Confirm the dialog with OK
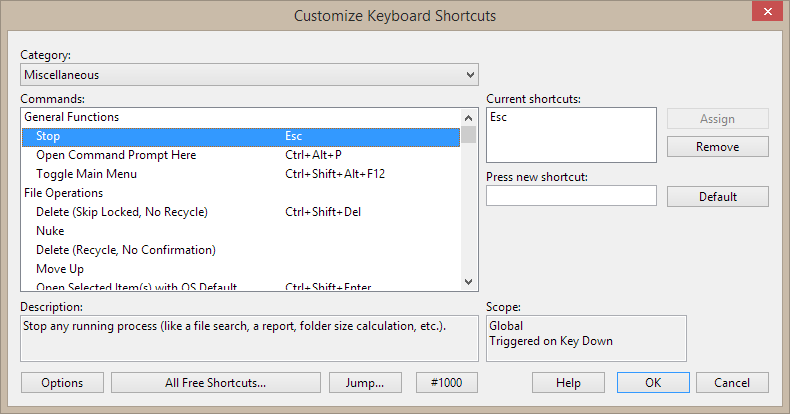Screen dimensions: 790x414 (x=653, y=383)
